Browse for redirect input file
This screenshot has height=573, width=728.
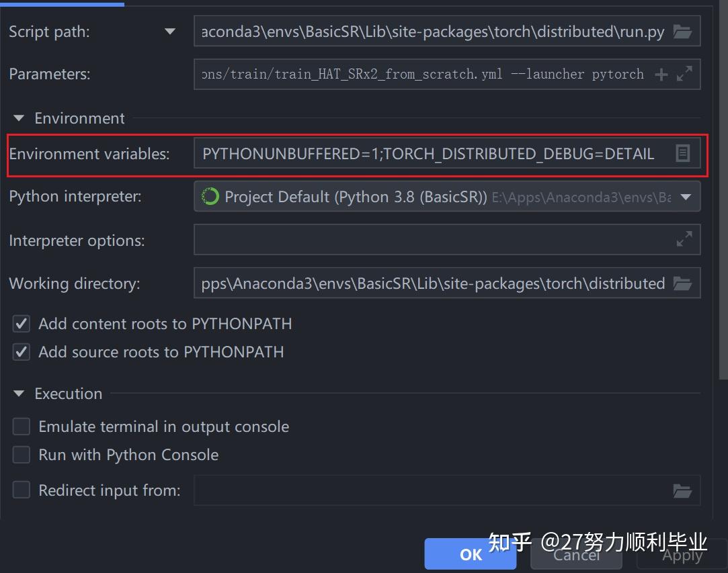coord(682,490)
